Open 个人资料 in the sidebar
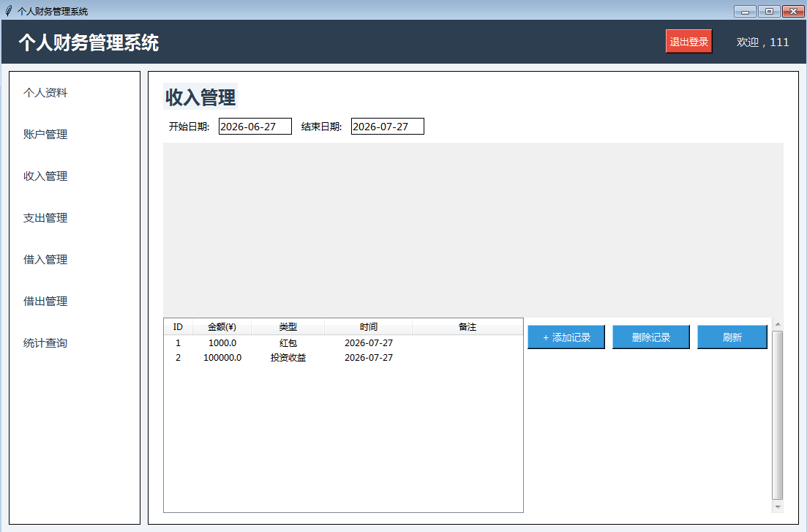Screen dimensions: 807x532 [45, 93]
